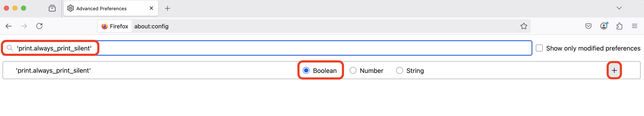Bookmark this page with the star icon
This screenshot has width=644, height=116.
point(523,26)
